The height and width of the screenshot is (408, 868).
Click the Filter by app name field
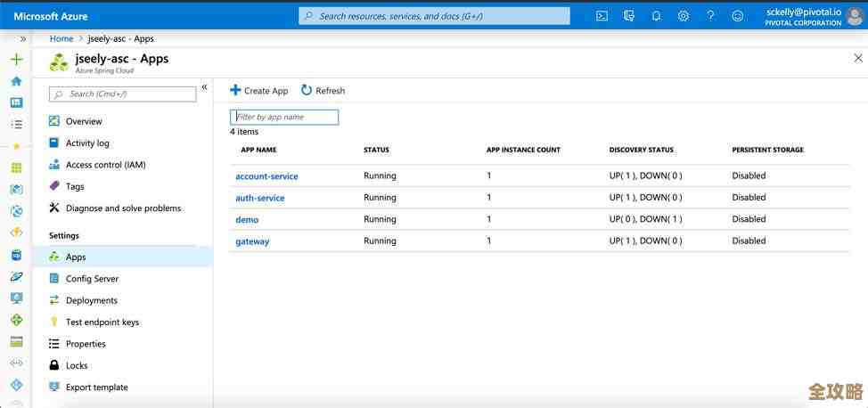point(284,117)
